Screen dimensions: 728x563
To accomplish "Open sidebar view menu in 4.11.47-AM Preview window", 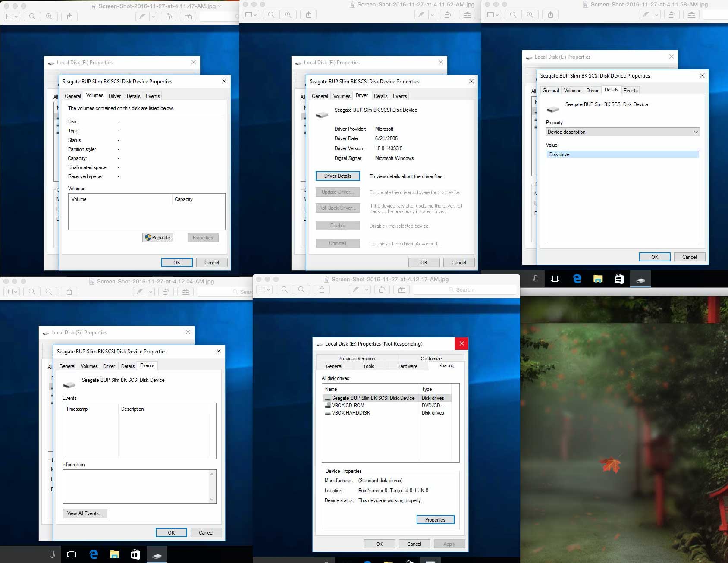I will click(x=12, y=16).
